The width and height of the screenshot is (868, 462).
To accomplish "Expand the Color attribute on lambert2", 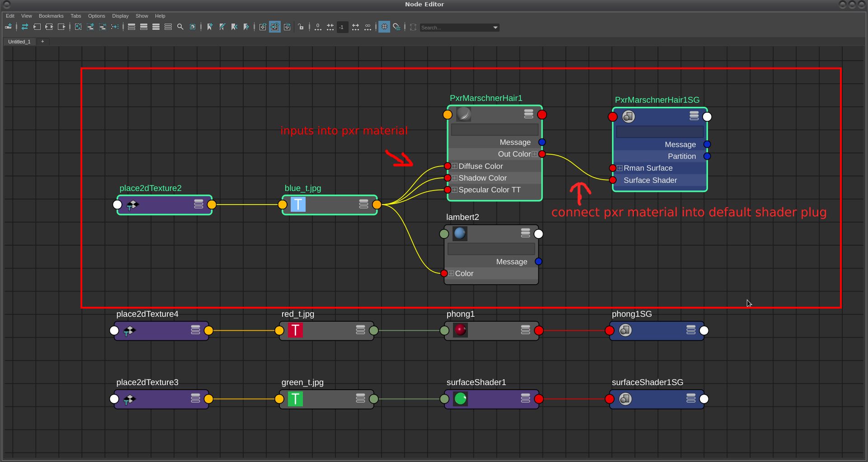I will click(x=451, y=273).
